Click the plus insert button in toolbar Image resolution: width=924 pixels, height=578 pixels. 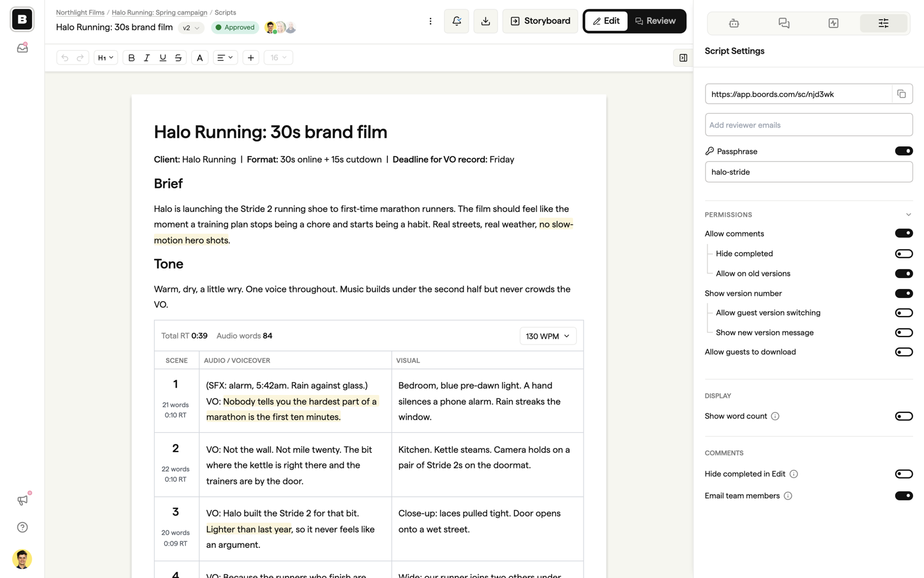[x=251, y=58]
